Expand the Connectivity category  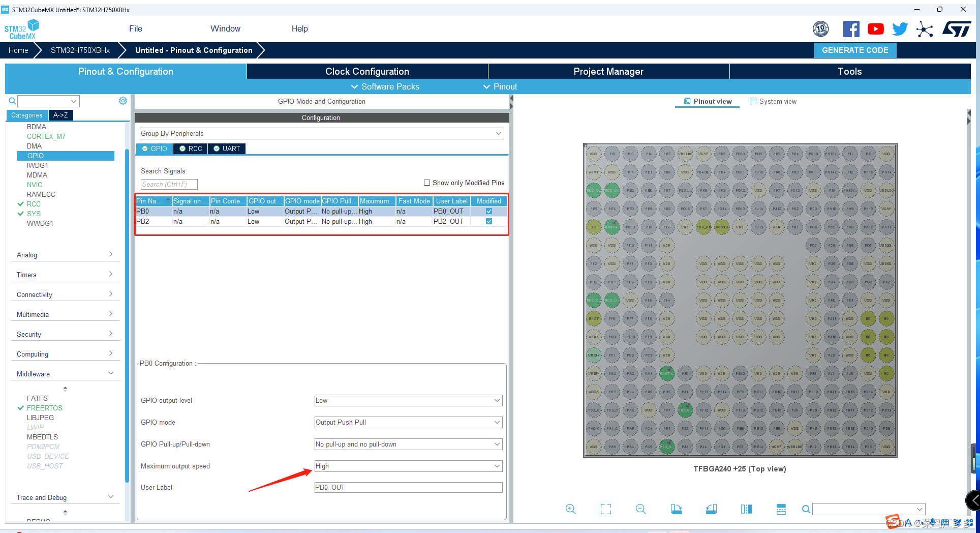(65, 294)
